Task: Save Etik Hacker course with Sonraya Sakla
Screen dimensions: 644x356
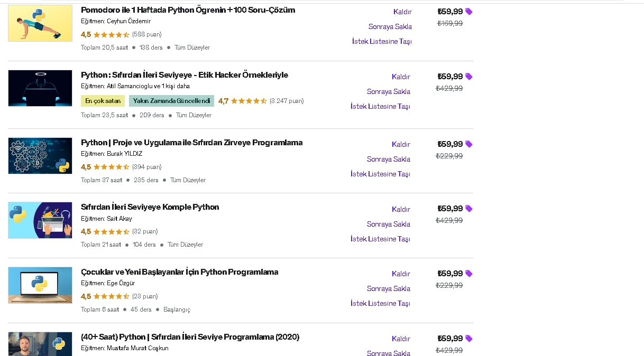Action: pos(388,91)
